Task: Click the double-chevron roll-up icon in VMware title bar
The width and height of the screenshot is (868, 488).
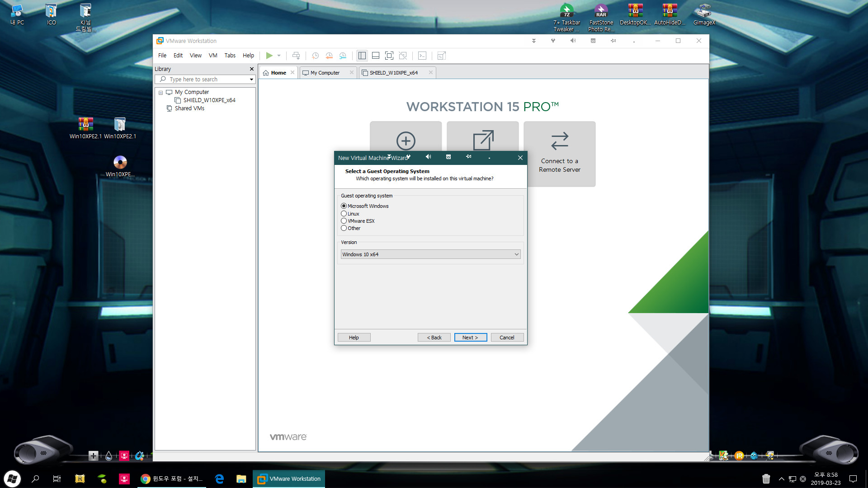Action: tap(534, 41)
